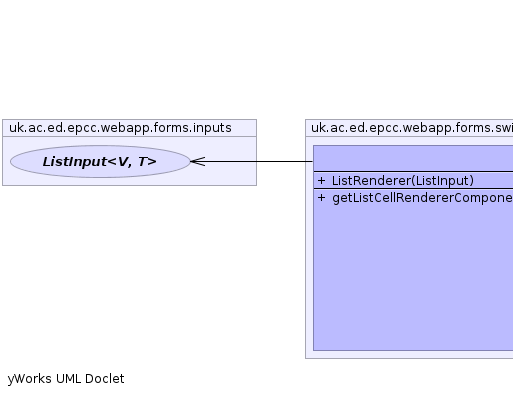Open the uk.ac.ed.epcc.webapp.forms.swi package label
The width and height of the screenshot is (513, 396).
412,128
